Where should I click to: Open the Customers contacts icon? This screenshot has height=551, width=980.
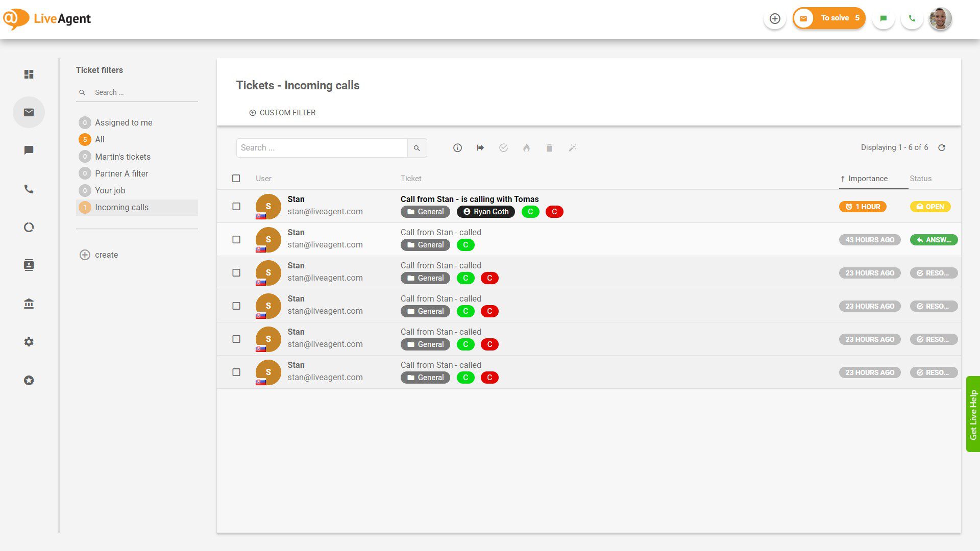click(29, 265)
